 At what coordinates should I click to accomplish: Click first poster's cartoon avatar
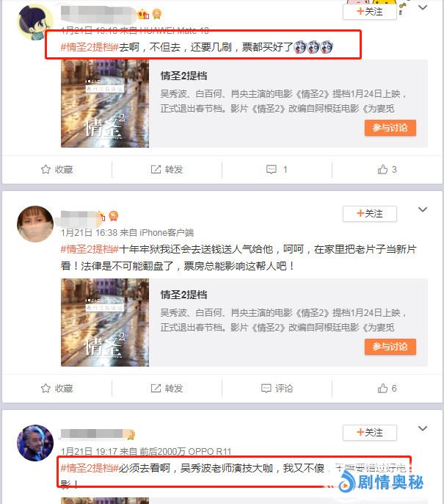click(35, 22)
